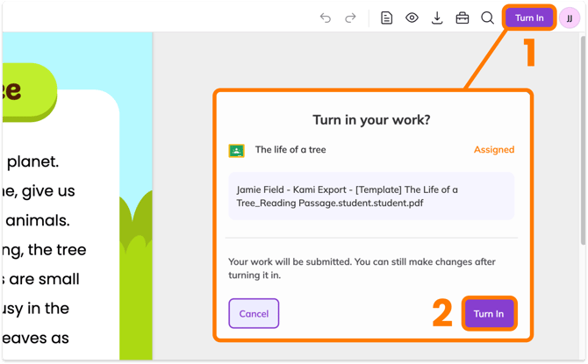Viewport: 588px width, 364px height.
Task: Open the briefcase toolbox icon
Action: (x=462, y=18)
